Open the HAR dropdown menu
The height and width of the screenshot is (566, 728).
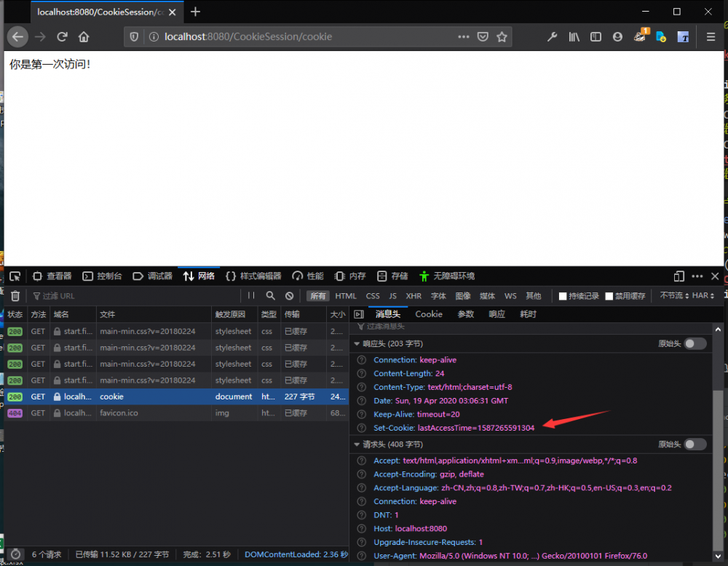[703, 296]
